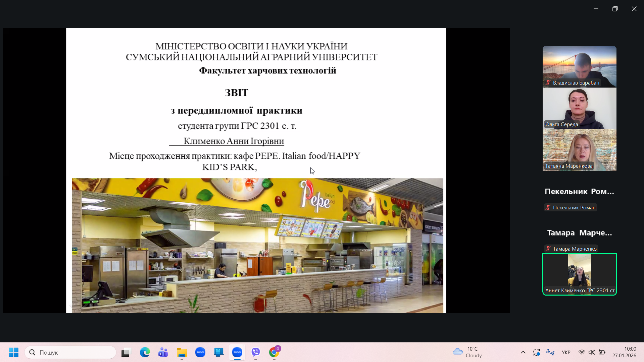The height and width of the screenshot is (362, 644).
Task: Click the muted mic icon by Тамара Марченко
Action: pos(548,249)
